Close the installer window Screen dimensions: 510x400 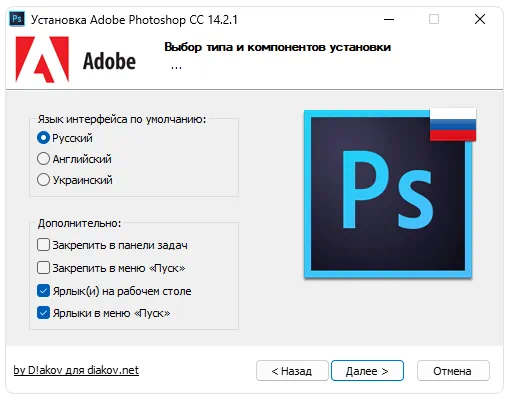point(480,19)
